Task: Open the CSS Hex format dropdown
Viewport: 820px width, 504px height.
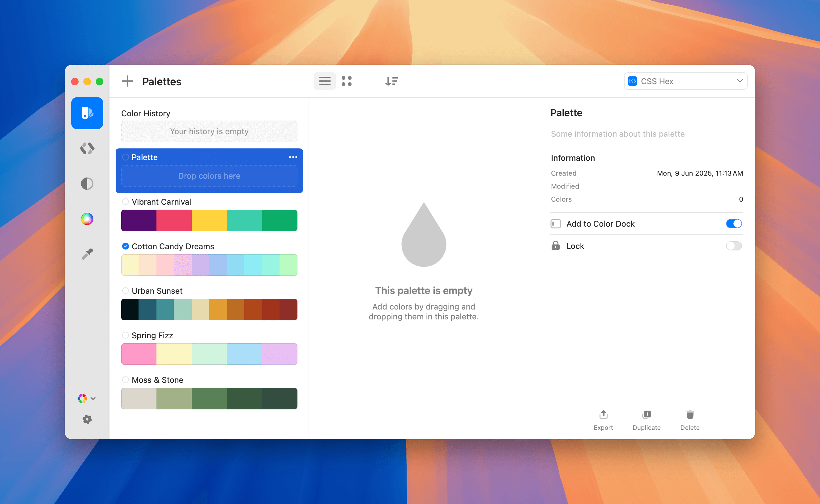Action: (685, 81)
